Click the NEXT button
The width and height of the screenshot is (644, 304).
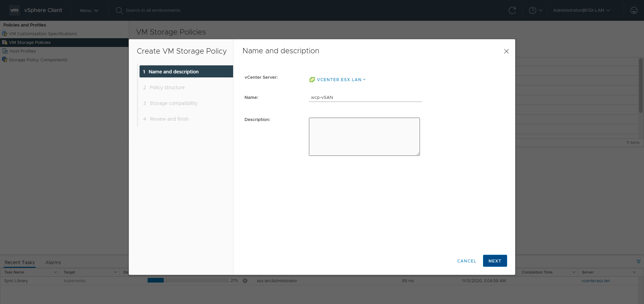tap(495, 261)
